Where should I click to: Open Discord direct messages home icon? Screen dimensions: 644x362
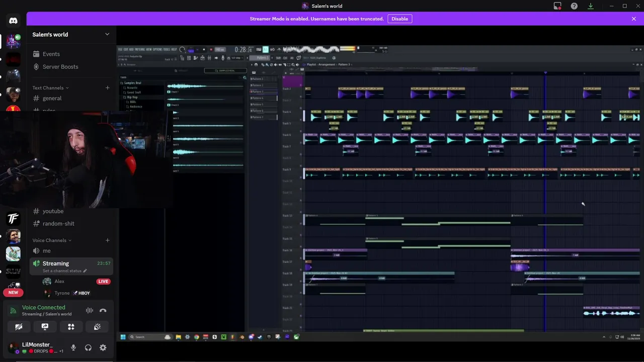[13, 21]
